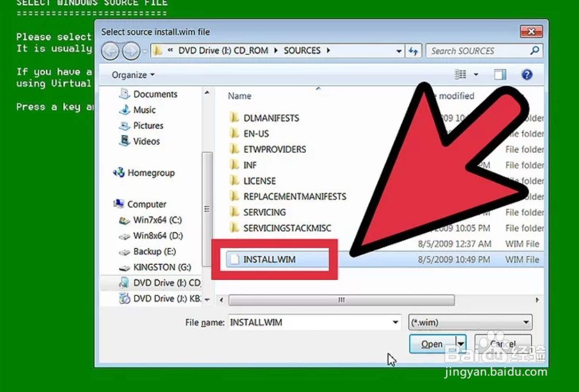Screen dimensions: 579x392
Task: Click the horizontal scrollbar left arrow
Action: click(x=221, y=300)
